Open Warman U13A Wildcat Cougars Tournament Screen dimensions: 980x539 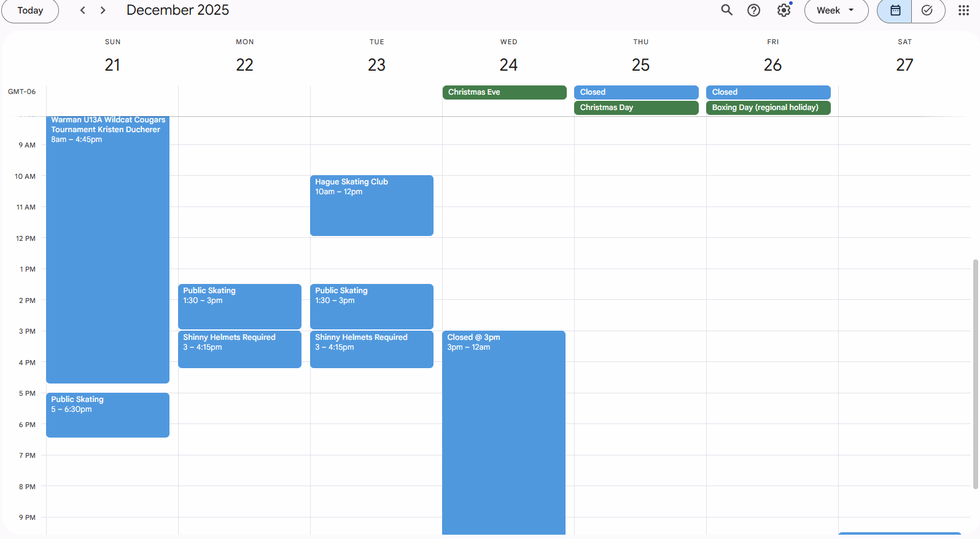107,246
